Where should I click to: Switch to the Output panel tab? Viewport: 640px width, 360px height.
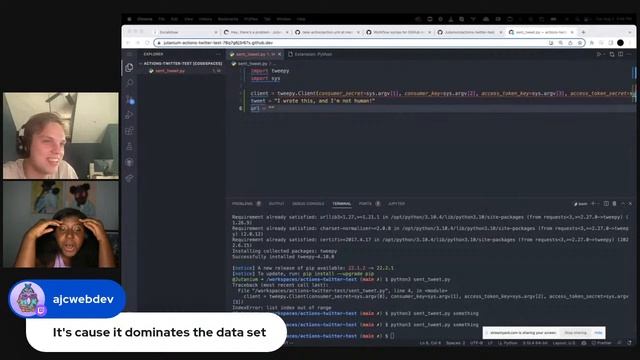pos(276,204)
